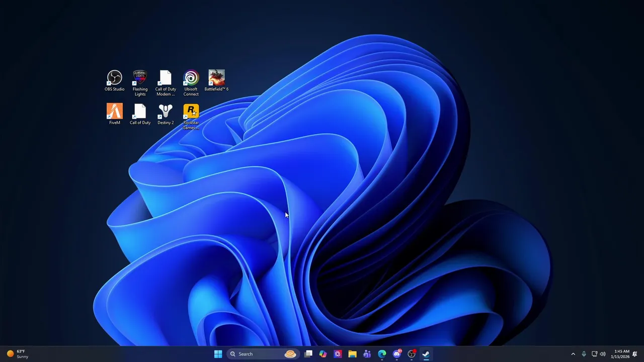Viewport: 644px width, 362px height.
Task: Launch Copilot from the taskbar
Action: [x=323, y=354]
